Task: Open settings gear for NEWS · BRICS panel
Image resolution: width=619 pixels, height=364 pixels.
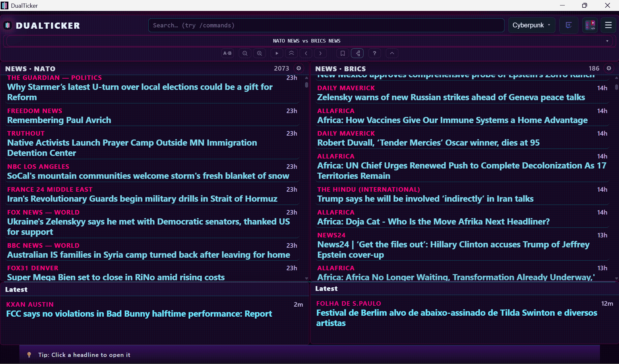Action: click(x=609, y=68)
